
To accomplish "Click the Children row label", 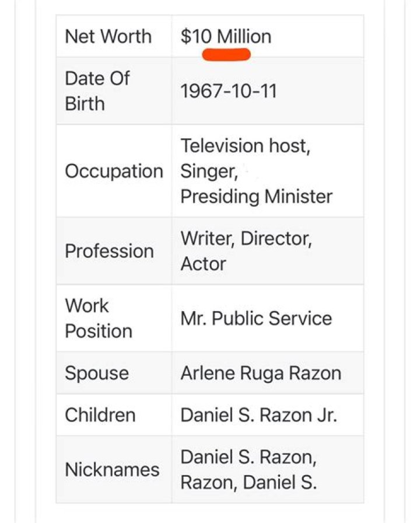I will 100,415.
